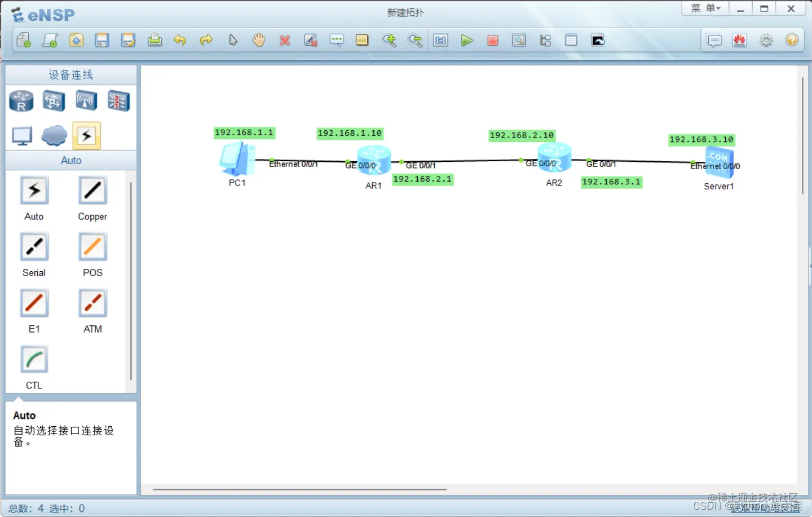
Task: Create a new topology from toolbar
Action: pyautogui.click(x=24, y=40)
